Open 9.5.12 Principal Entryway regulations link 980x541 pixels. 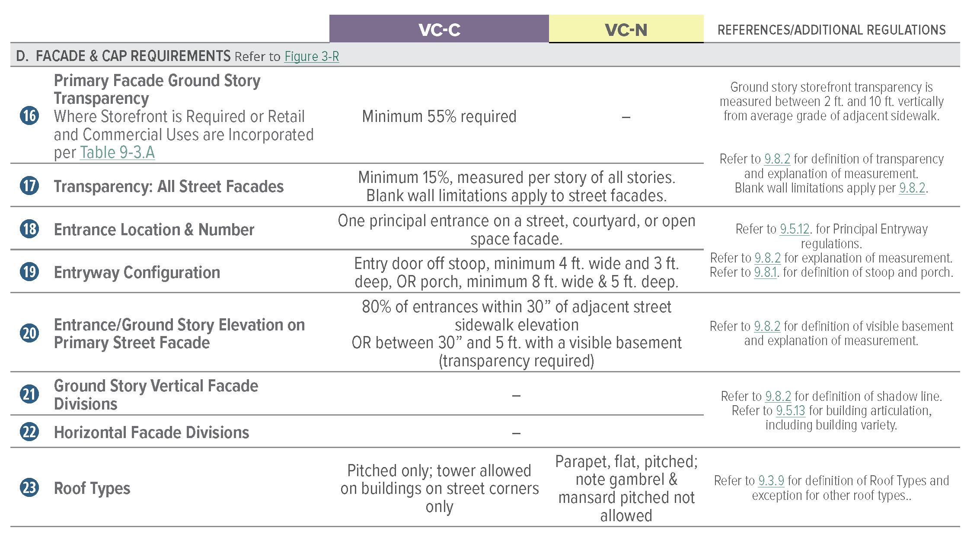[795, 229]
